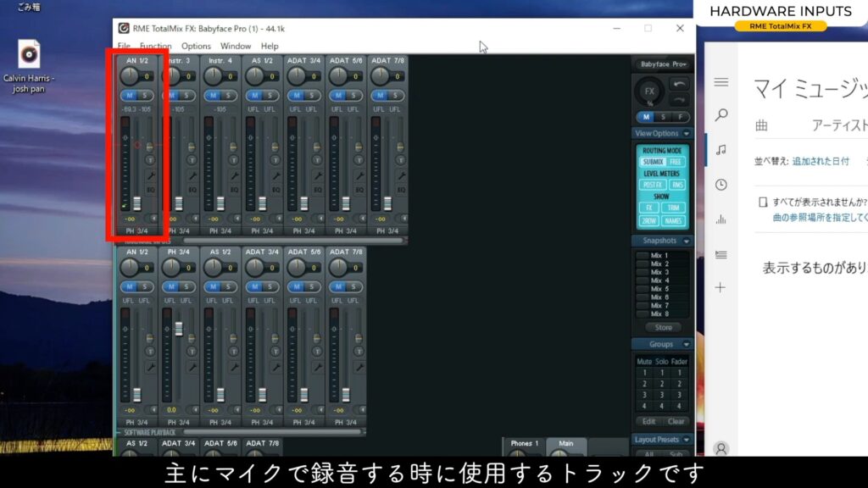Open Playlists icon in Groove sidebar
The width and height of the screenshot is (868, 488).
click(721, 254)
